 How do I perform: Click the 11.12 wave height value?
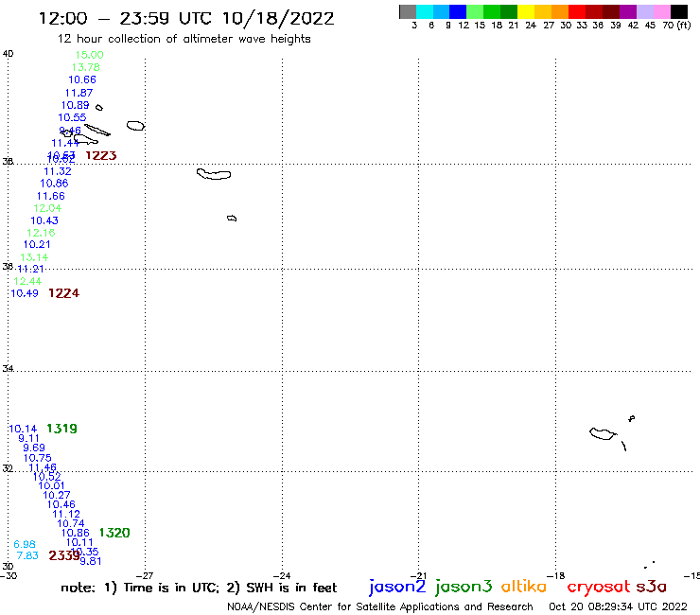tap(66, 514)
